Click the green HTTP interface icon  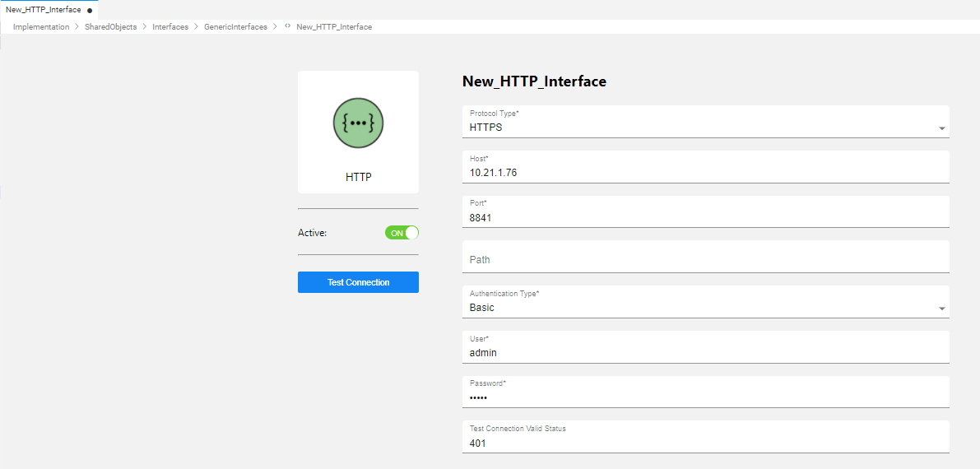[x=358, y=123]
